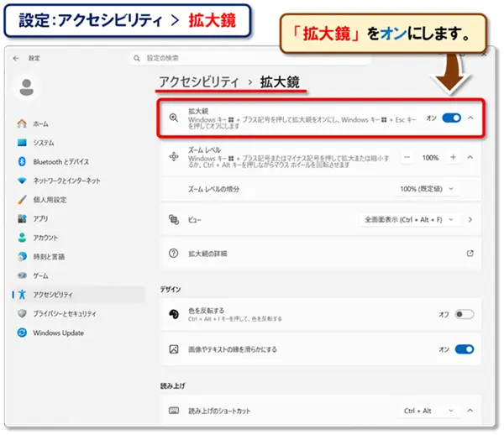Increase zoom level with plus button

454,157
